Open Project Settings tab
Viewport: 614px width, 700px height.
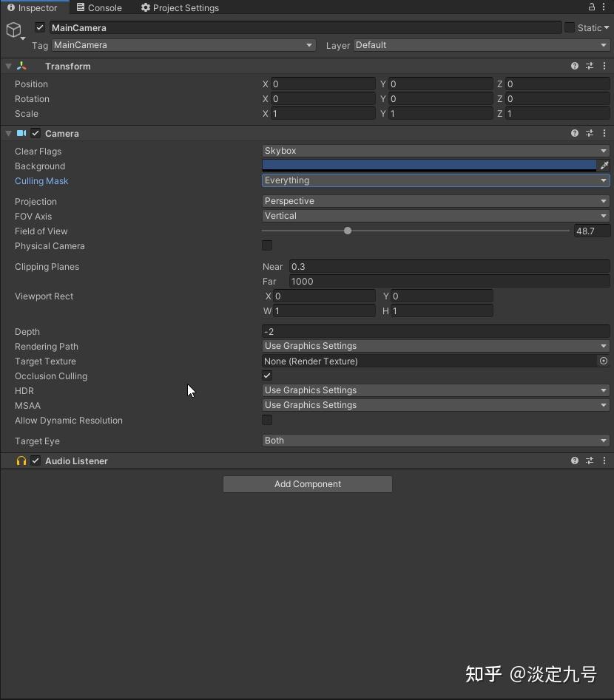point(180,7)
